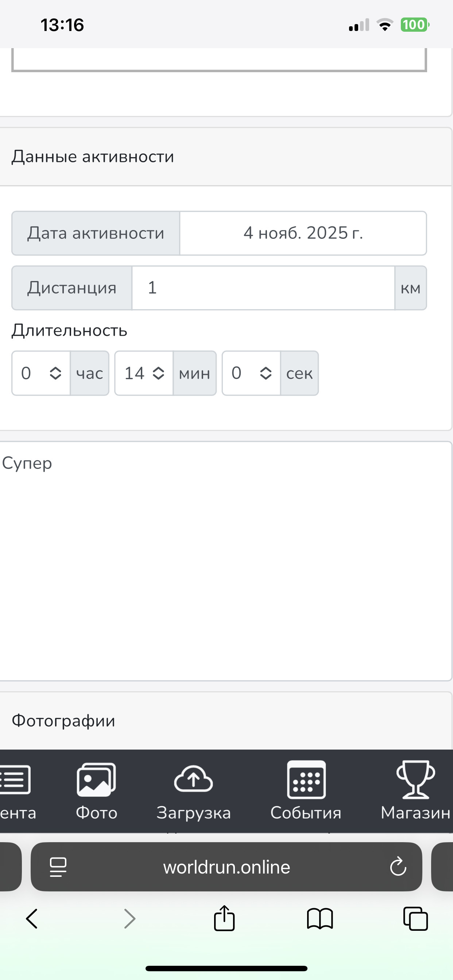
Task: Reload the worldrun.online page
Action: click(398, 867)
